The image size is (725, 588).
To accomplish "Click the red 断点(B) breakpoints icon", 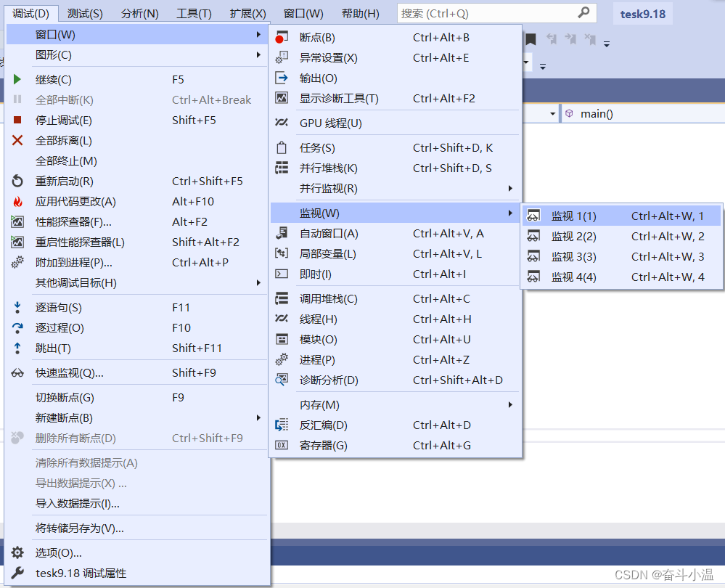I will click(282, 37).
